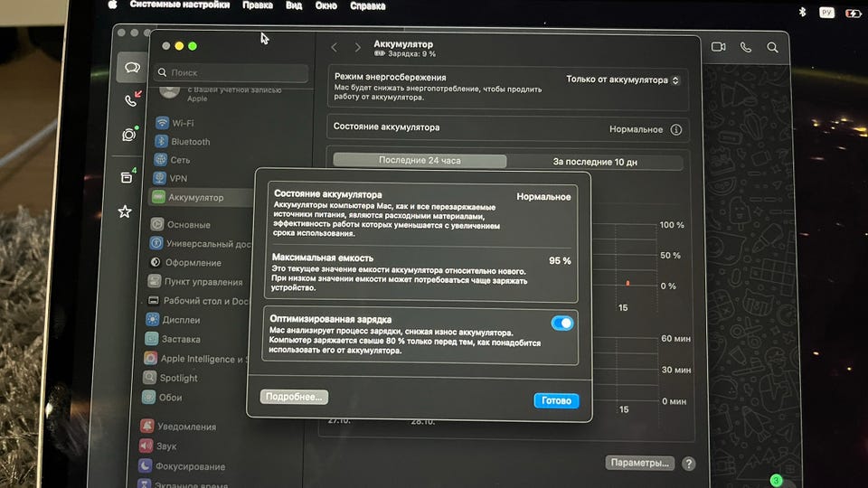
Task: Open Оформление appearance settings
Action: (185, 262)
